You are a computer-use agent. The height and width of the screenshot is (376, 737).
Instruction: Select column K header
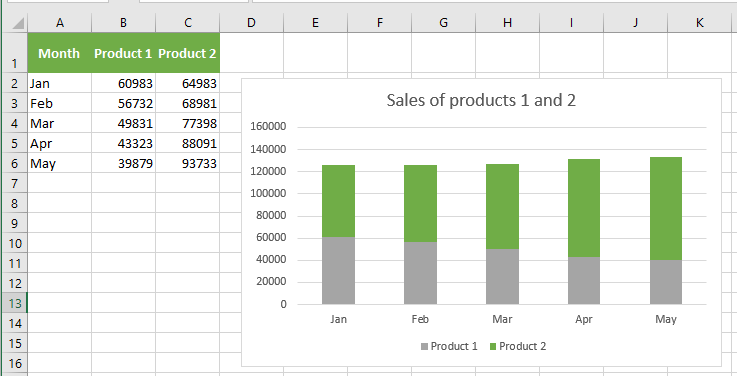[x=699, y=23]
